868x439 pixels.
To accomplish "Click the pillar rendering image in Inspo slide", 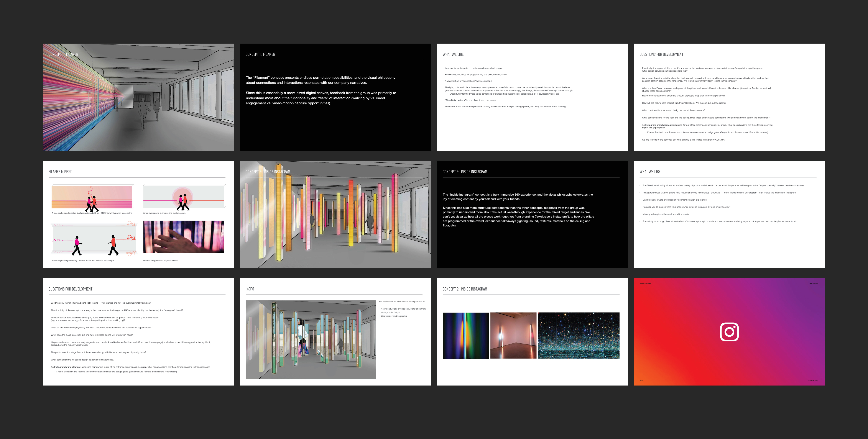I will tap(310, 340).
